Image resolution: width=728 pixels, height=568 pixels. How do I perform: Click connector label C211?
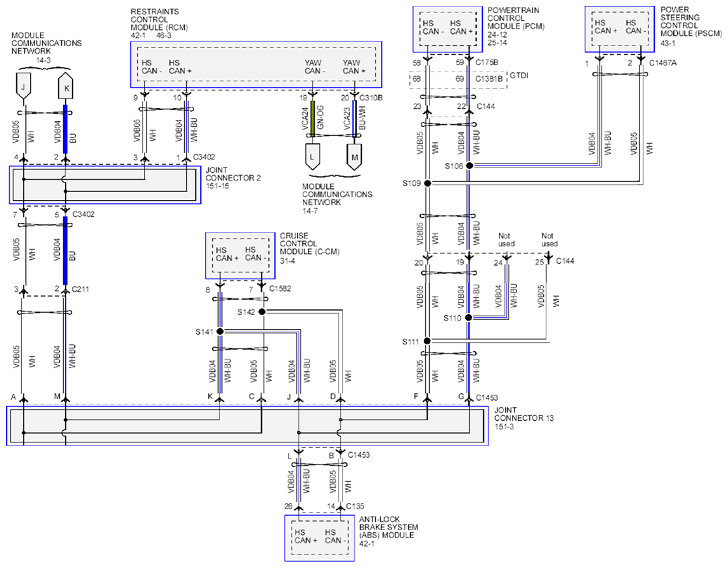[x=80, y=289]
